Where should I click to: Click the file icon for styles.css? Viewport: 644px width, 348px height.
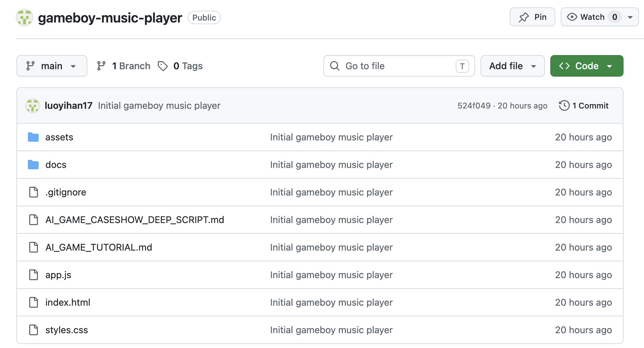click(x=34, y=330)
